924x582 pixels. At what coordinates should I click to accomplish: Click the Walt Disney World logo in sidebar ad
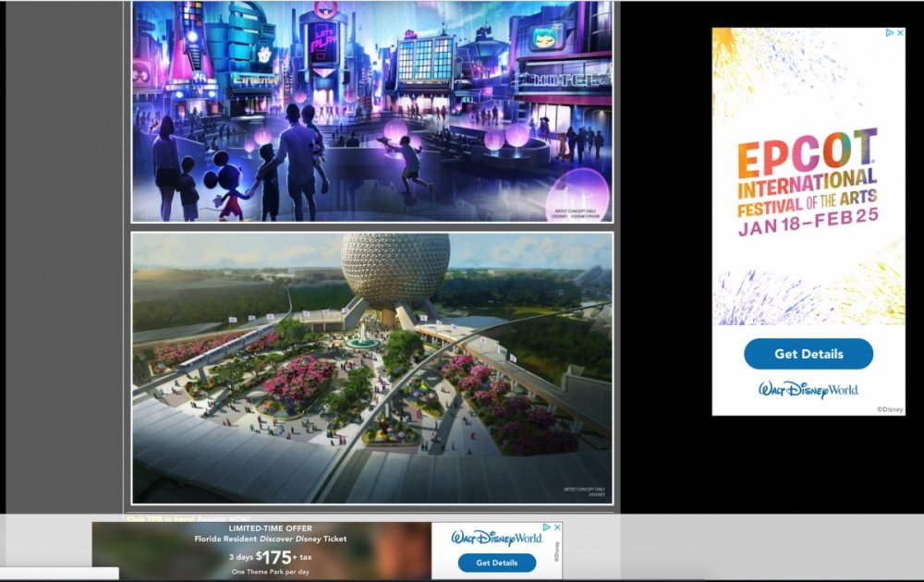808,389
